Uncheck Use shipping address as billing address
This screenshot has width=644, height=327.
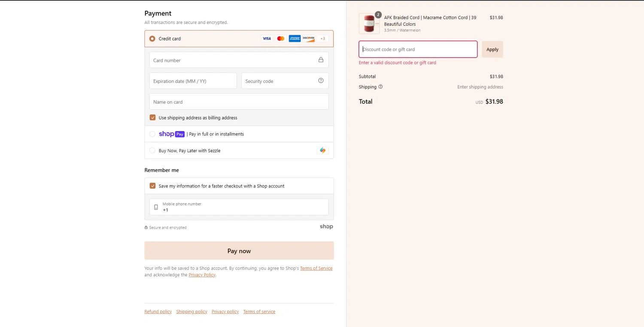click(152, 117)
